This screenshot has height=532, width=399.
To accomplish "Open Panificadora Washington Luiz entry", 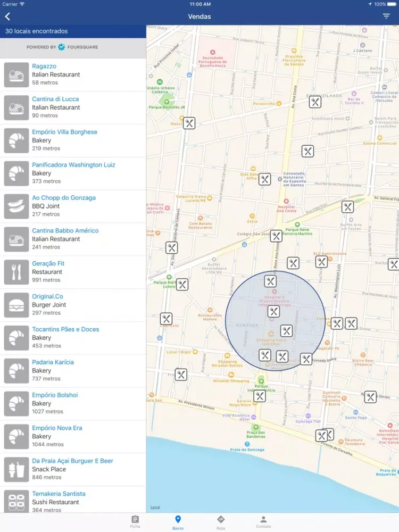I will click(73, 173).
